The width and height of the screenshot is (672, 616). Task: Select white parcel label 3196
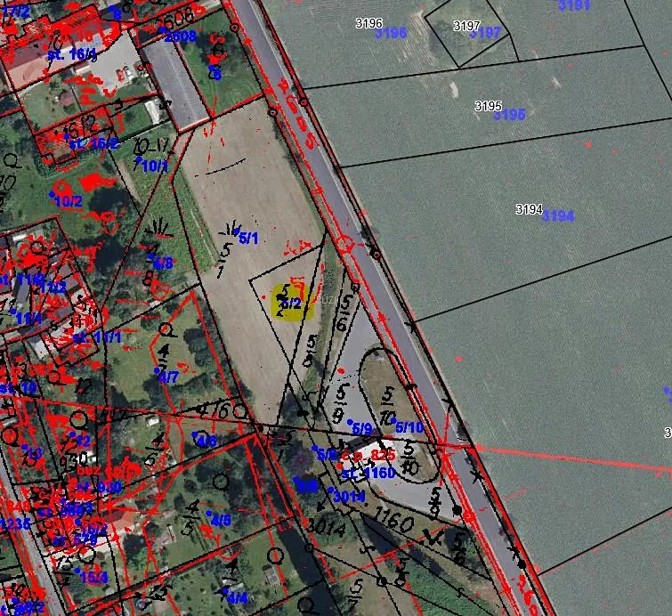368,22
